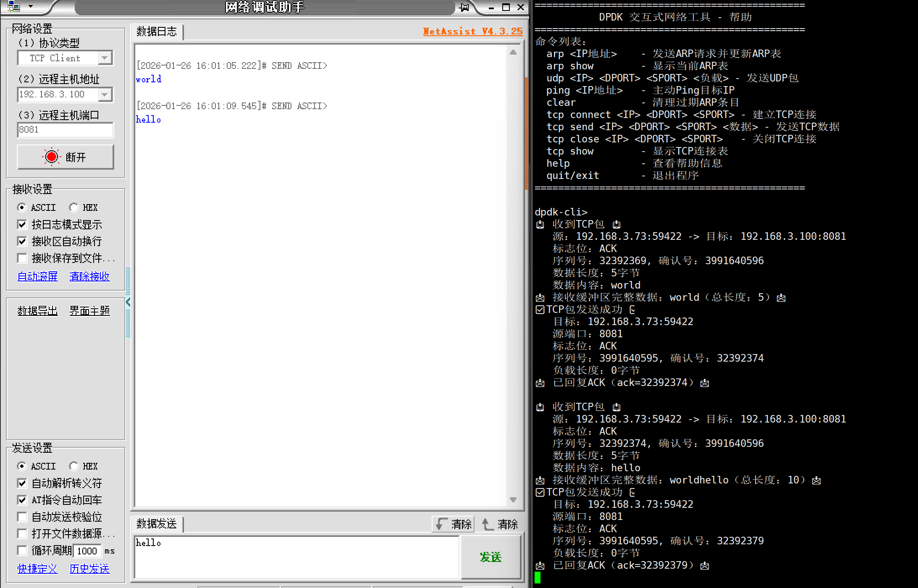Screen dimensions: 918x588
Task: Switch to the 数据日志 tab
Action: (x=157, y=32)
